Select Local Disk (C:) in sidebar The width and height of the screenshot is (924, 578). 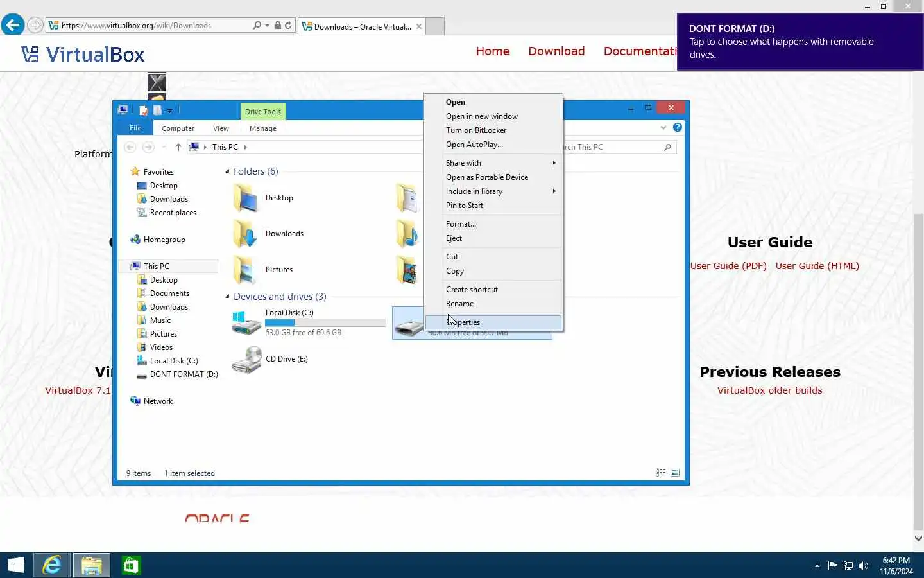[173, 361]
